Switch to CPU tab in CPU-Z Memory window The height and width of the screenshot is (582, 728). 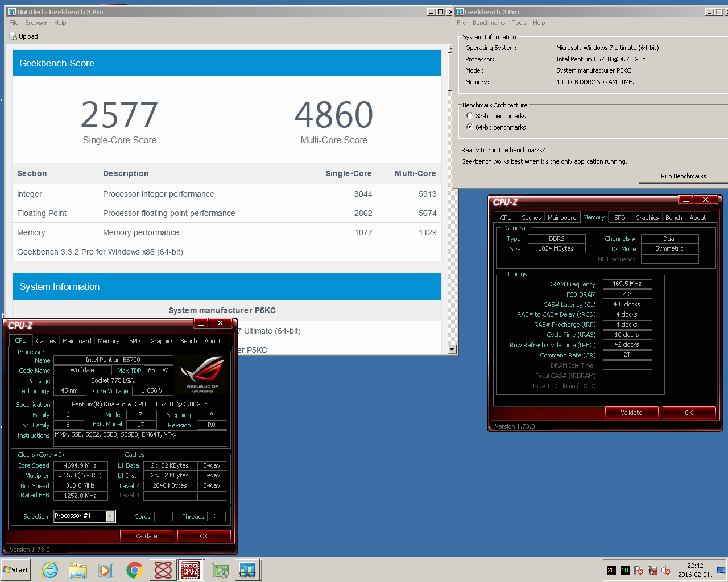point(506,218)
